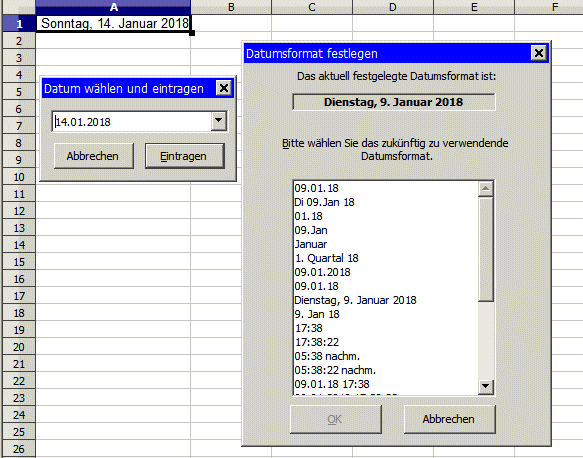Click the format list scroll-up arrow
The height and width of the screenshot is (458, 583).
point(485,189)
